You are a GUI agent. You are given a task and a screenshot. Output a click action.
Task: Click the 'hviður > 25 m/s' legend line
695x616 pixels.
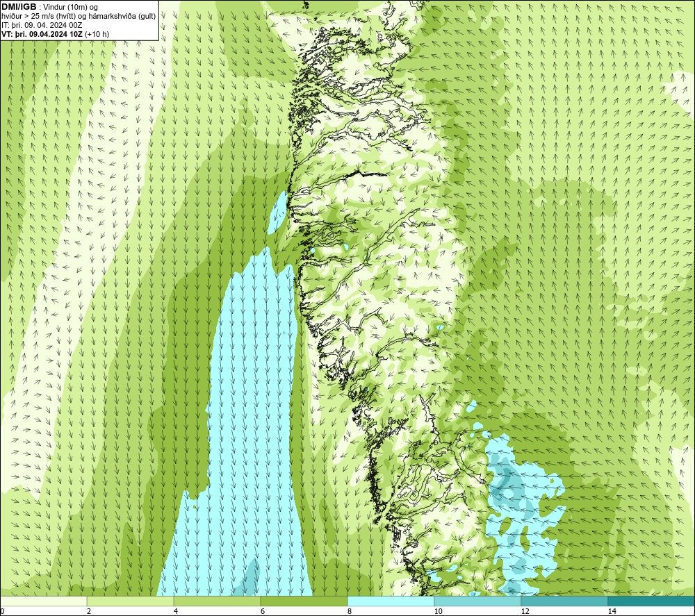click(79, 17)
